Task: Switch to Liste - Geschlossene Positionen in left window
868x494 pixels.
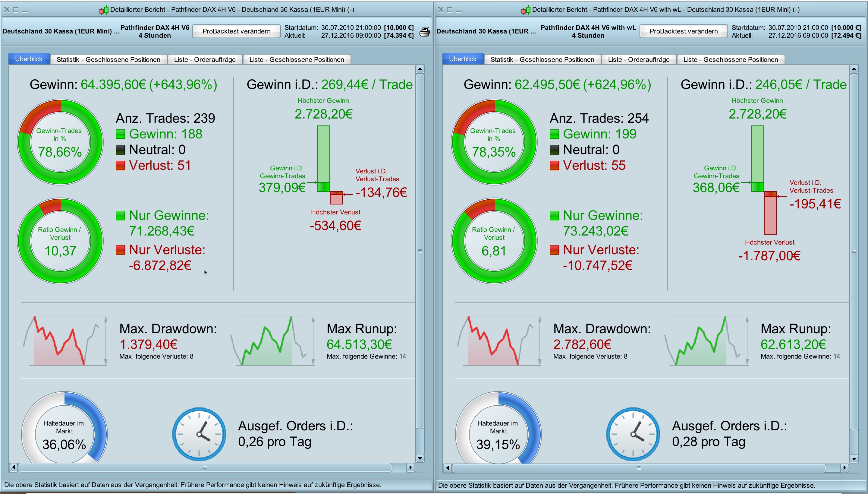Action: coord(296,59)
